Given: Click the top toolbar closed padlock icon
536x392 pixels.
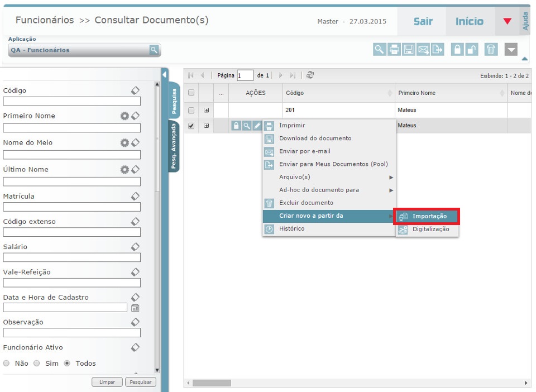Looking at the screenshot, I should coord(458,50).
